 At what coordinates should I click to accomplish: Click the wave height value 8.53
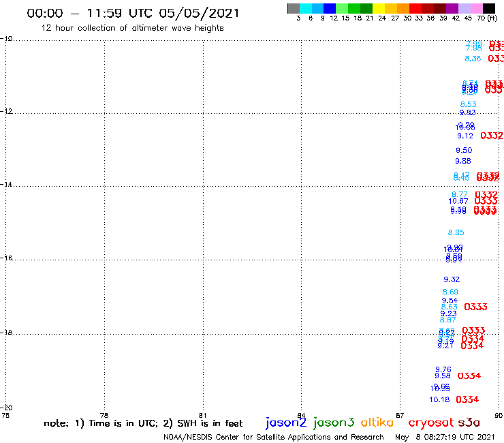469,104
